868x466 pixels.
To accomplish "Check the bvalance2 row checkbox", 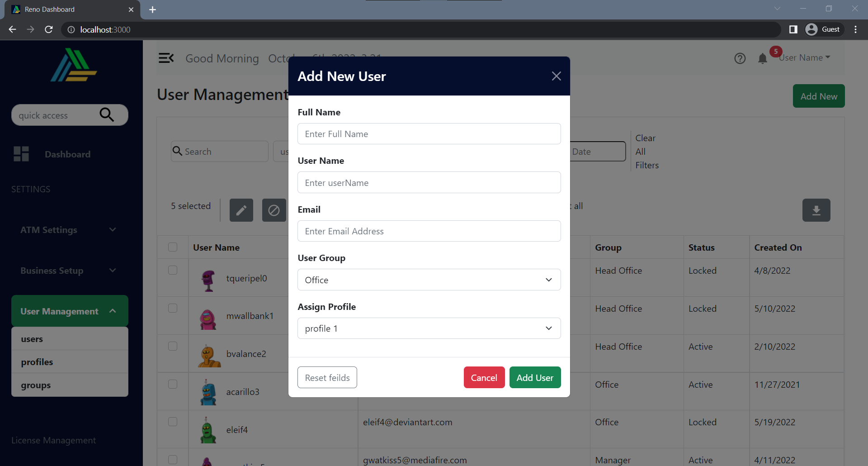I will click(x=173, y=346).
